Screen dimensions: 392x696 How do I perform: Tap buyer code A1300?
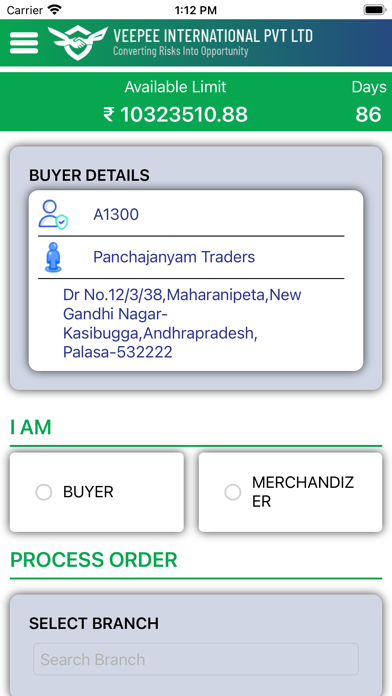116,215
